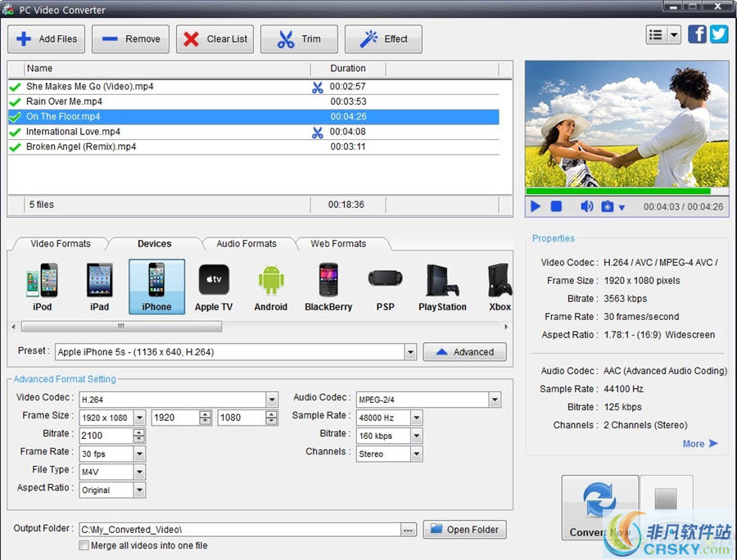Viewport: 737px width, 560px height.
Task: Click the frame height stepper arrows
Action: point(271,418)
